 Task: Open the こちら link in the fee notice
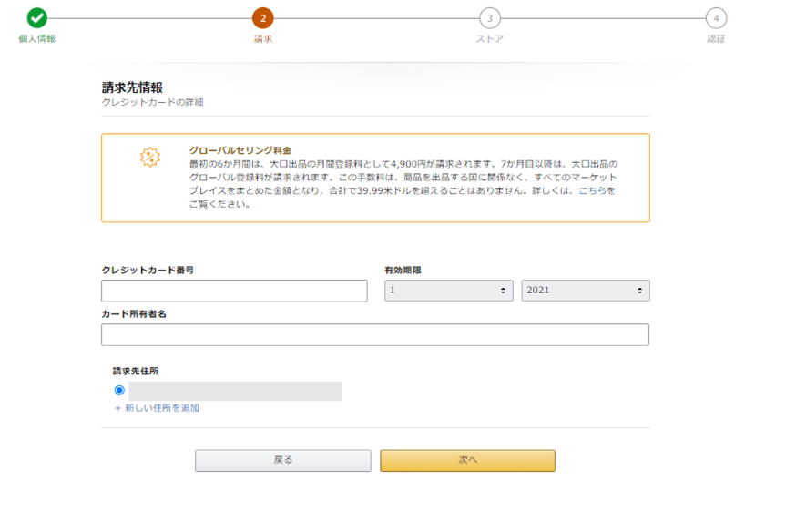pyautogui.click(x=597, y=191)
